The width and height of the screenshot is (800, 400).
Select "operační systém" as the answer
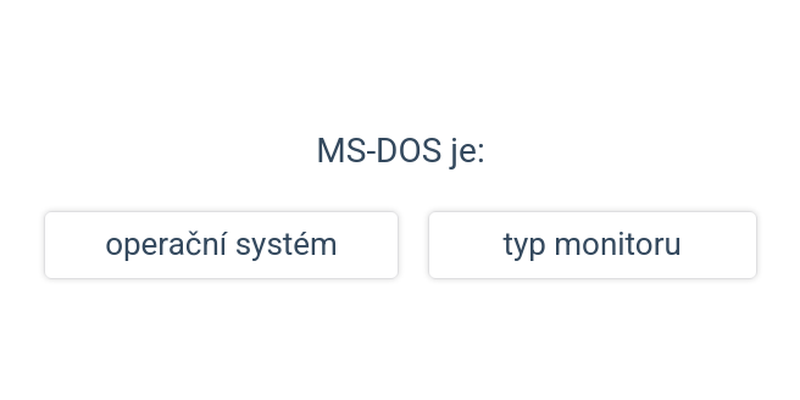click(221, 245)
